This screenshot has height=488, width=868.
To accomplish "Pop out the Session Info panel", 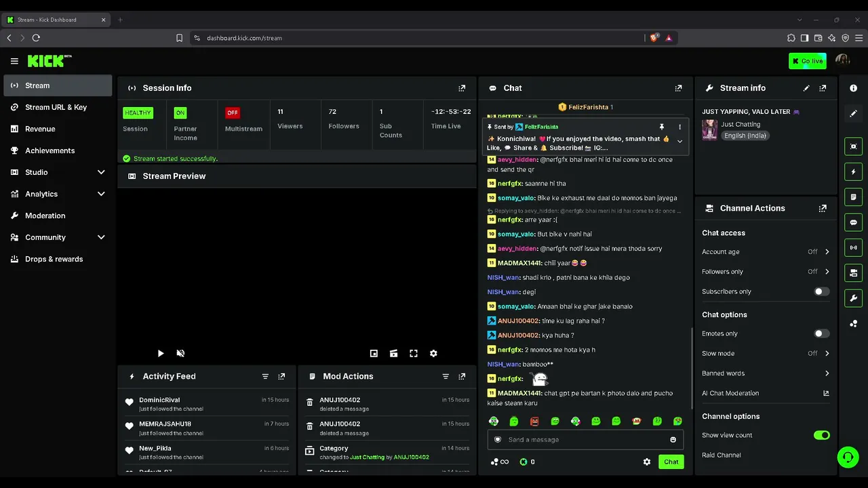I will pos(462,88).
